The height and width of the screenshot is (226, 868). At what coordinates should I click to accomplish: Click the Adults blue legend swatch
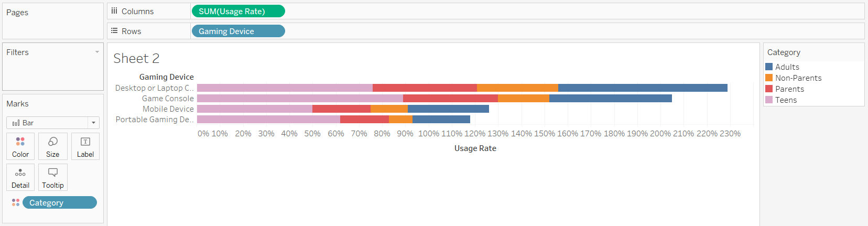tap(769, 67)
